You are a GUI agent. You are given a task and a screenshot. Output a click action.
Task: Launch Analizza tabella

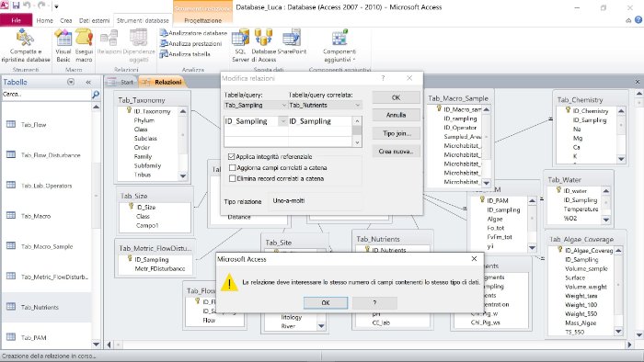(x=185, y=53)
